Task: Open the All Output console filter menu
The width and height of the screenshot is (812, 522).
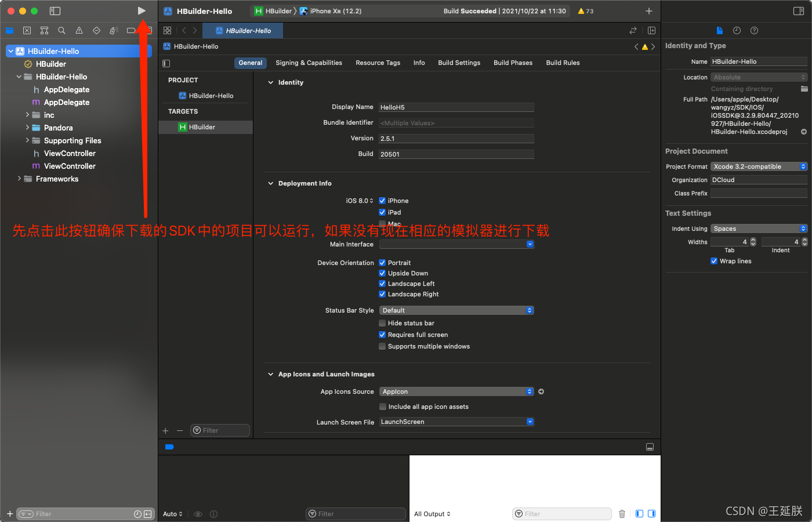Action: pos(432,514)
